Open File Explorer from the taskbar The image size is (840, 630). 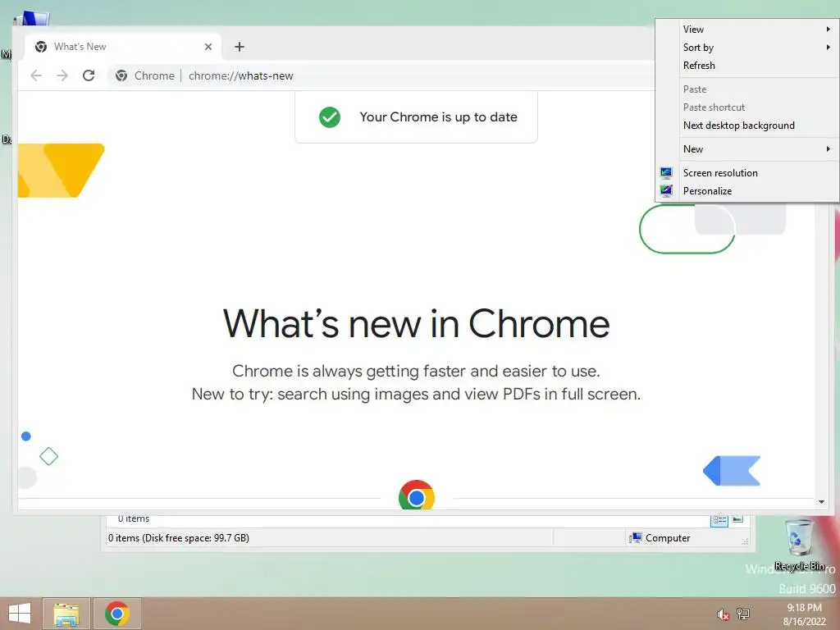point(66,614)
